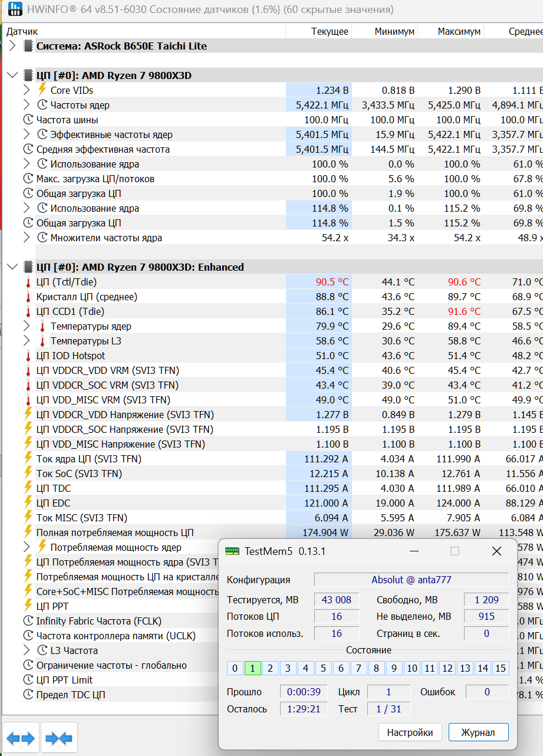This screenshot has height=756, width=543.
Task: Expand the Core VIDs row
Action: pos(26,90)
